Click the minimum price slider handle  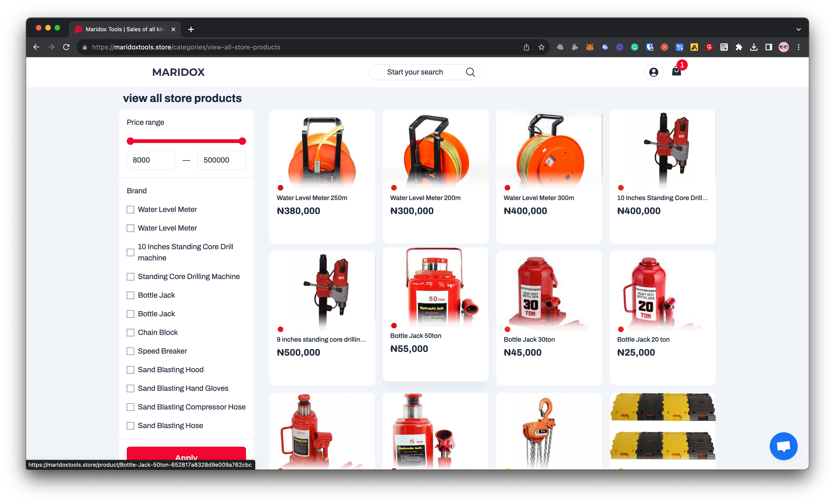pyautogui.click(x=130, y=141)
